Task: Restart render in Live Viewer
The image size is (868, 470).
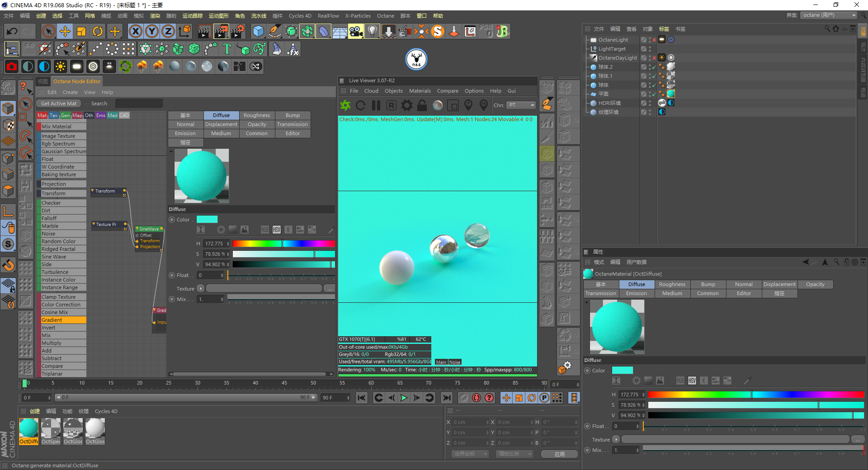Action: tap(361, 105)
